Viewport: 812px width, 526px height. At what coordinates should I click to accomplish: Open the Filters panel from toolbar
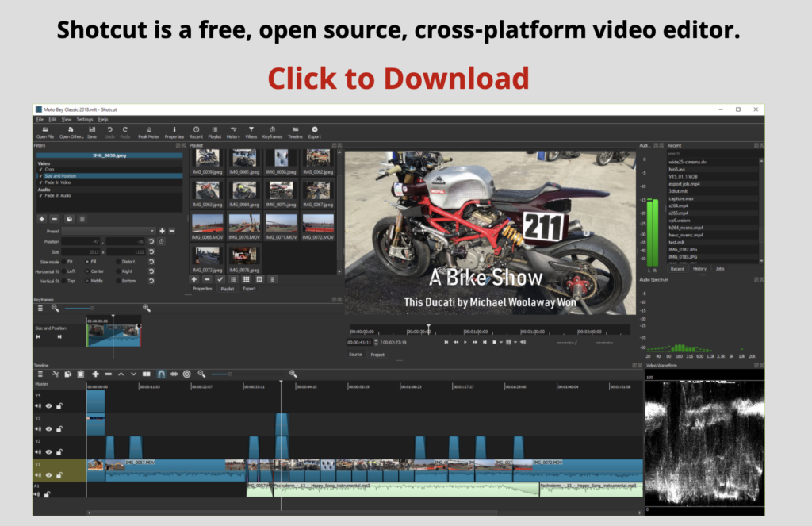pyautogui.click(x=251, y=132)
